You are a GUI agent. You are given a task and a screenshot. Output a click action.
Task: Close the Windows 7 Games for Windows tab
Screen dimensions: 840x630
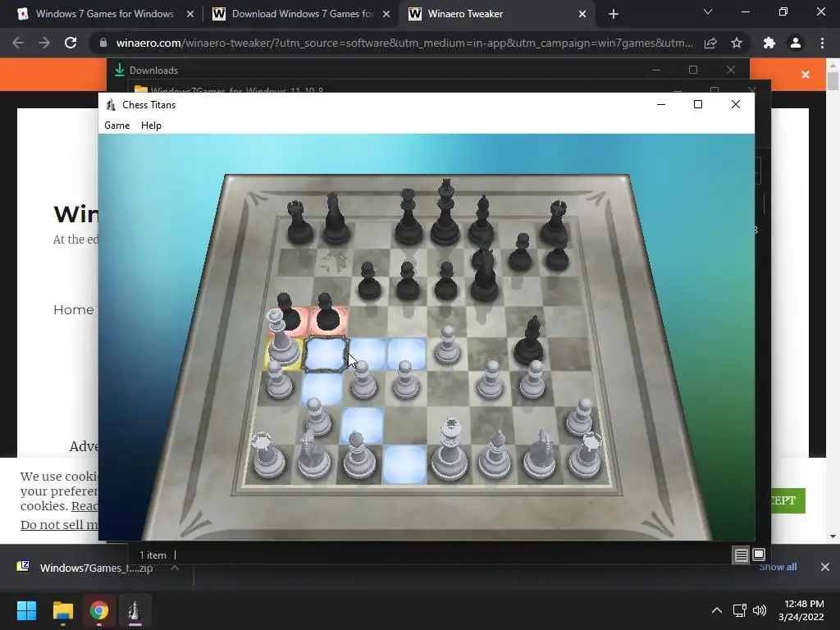(x=190, y=15)
